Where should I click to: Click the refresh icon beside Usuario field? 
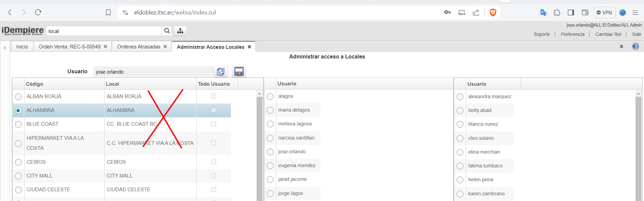[220, 72]
